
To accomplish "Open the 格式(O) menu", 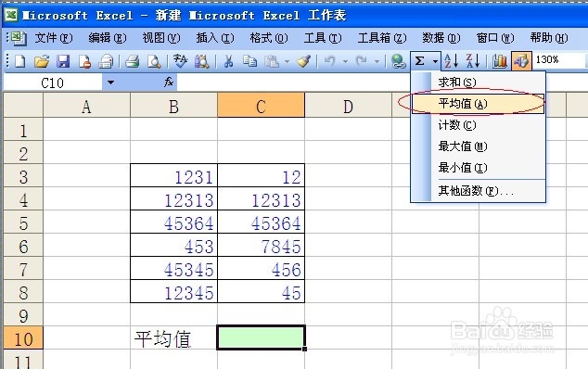I will click(x=269, y=38).
